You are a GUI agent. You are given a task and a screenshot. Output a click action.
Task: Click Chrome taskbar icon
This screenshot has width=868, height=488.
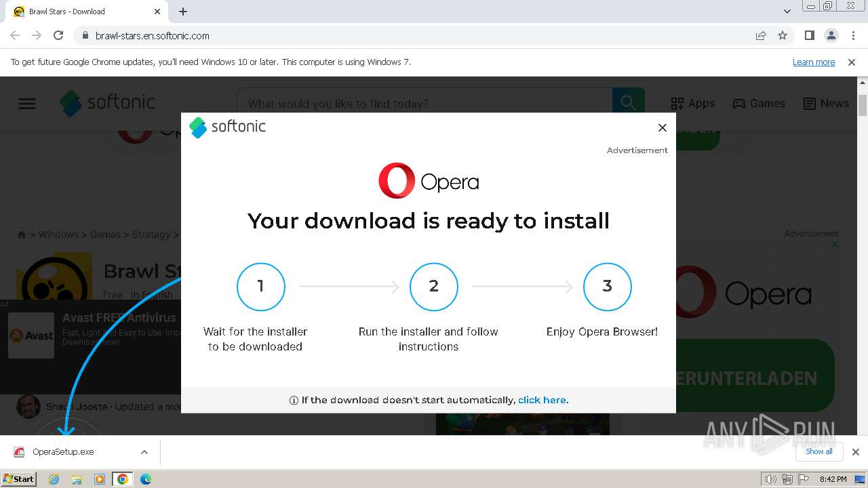tap(123, 479)
